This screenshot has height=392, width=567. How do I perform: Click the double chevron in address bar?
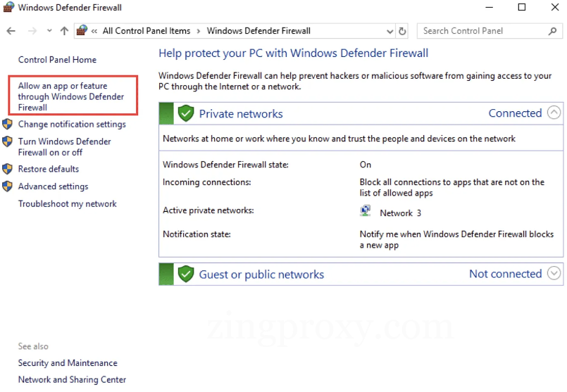click(x=94, y=32)
